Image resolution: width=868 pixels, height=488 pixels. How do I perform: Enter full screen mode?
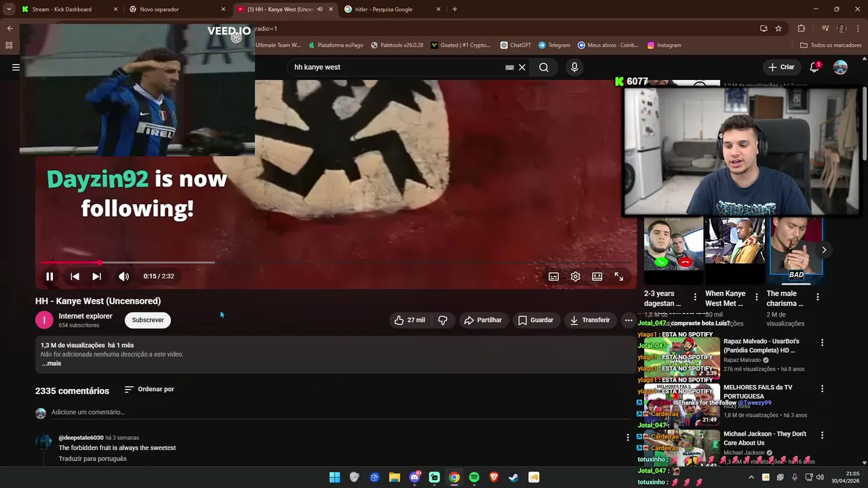coord(619,277)
